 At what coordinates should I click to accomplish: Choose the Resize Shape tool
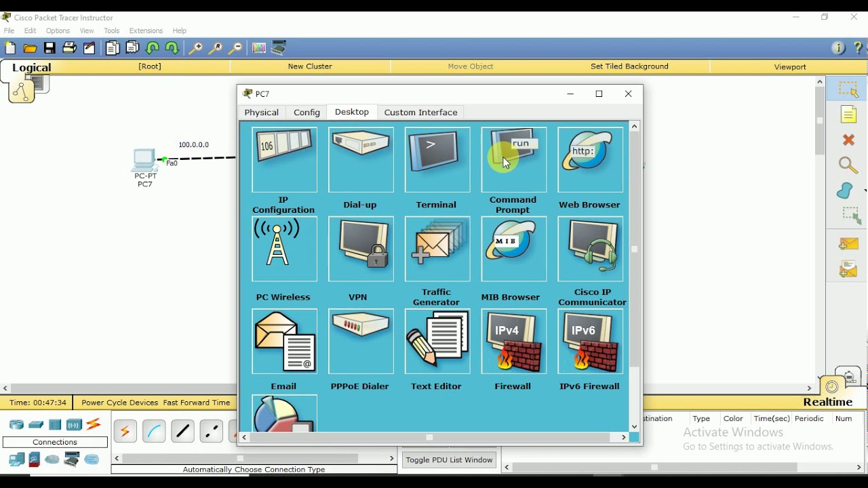click(852, 217)
